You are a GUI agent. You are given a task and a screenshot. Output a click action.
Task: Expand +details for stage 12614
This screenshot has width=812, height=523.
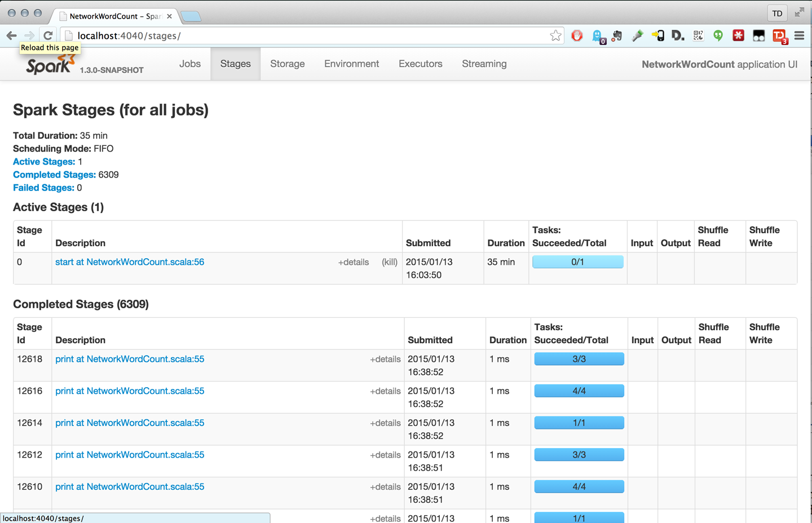pos(385,423)
